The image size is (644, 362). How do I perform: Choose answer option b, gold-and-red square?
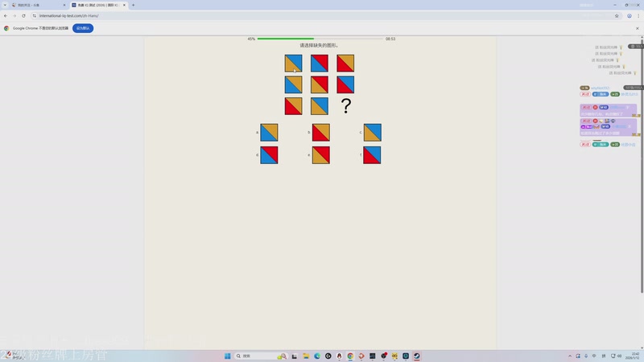click(x=320, y=133)
